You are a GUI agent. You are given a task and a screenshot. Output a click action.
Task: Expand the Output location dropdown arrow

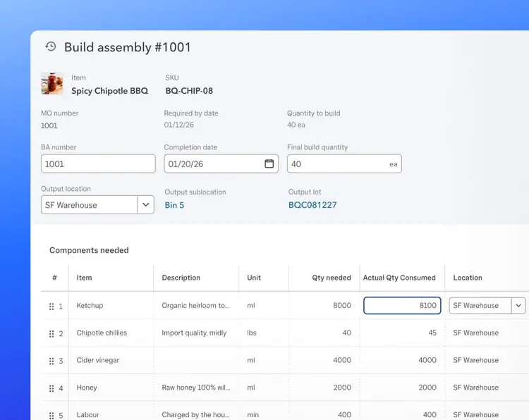[x=146, y=204]
